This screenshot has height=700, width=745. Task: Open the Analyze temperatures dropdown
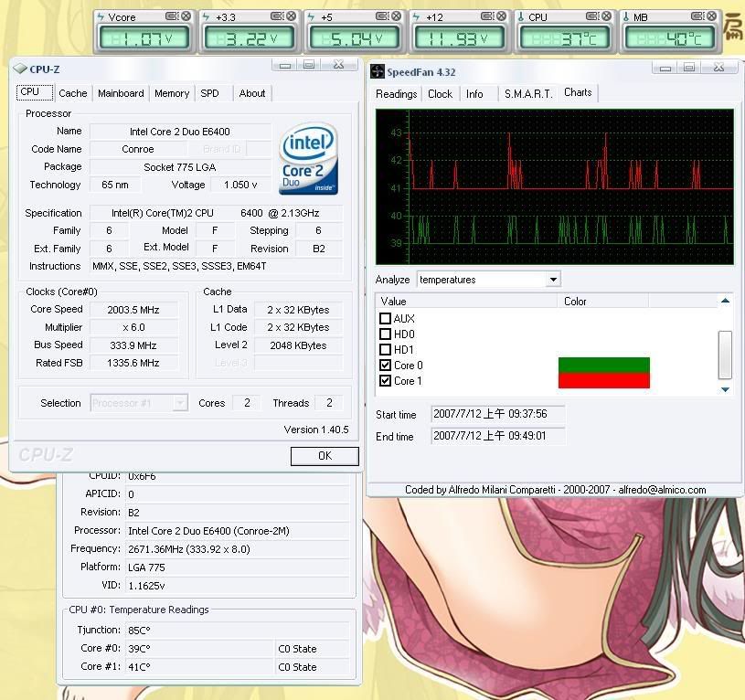coord(552,280)
